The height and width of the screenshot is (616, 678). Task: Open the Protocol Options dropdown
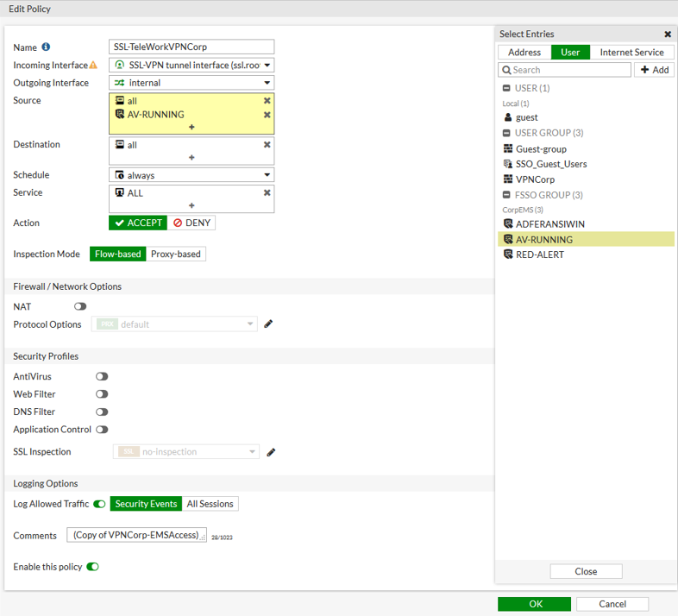tap(174, 324)
